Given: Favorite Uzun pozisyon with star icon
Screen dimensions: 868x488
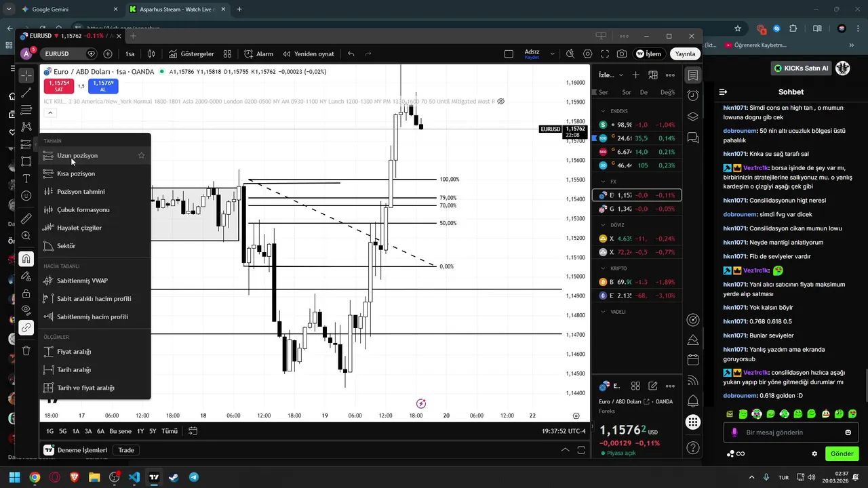Looking at the screenshot, I should [x=141, y=155].
